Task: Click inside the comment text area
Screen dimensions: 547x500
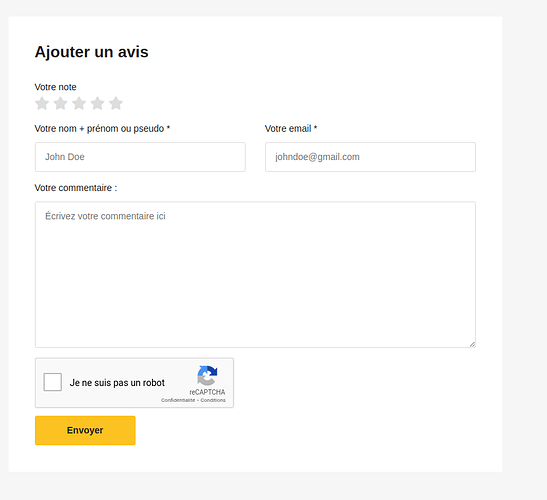Action: coord(255,275)
